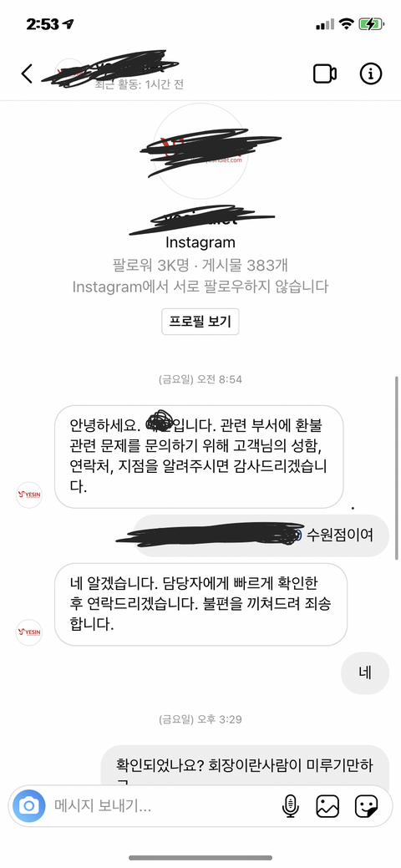Tap the short 네 reply bubble
Image resolution: width=401 pixels, height=868 pixels.
click(x=365, y=673)
